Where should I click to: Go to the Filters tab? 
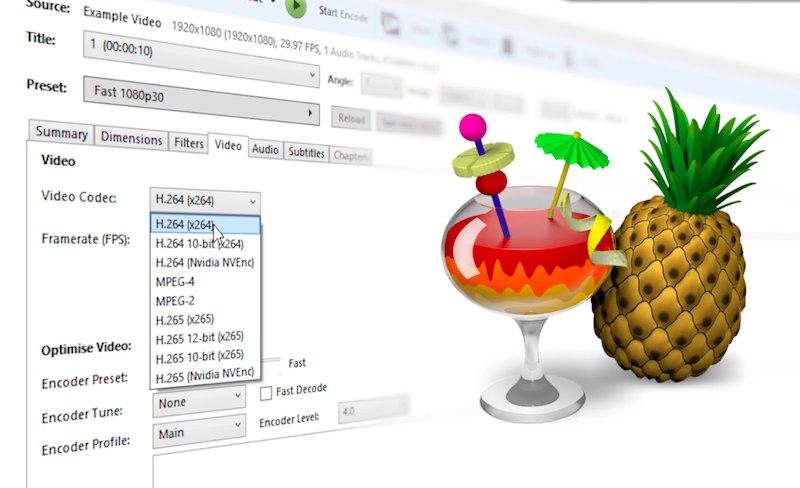pyautogui.click(x=186, y=143)
